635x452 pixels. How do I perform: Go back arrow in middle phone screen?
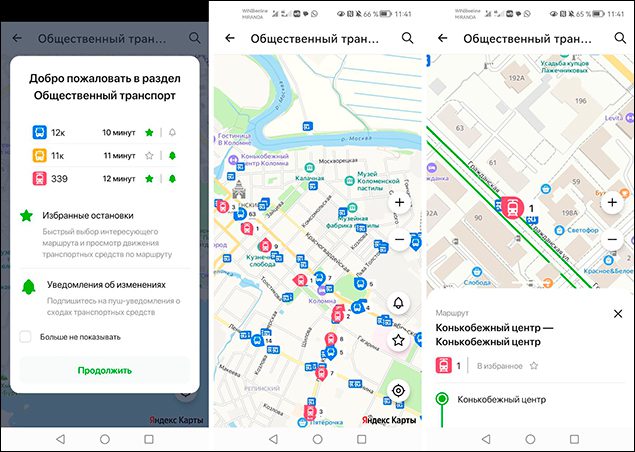230,38
